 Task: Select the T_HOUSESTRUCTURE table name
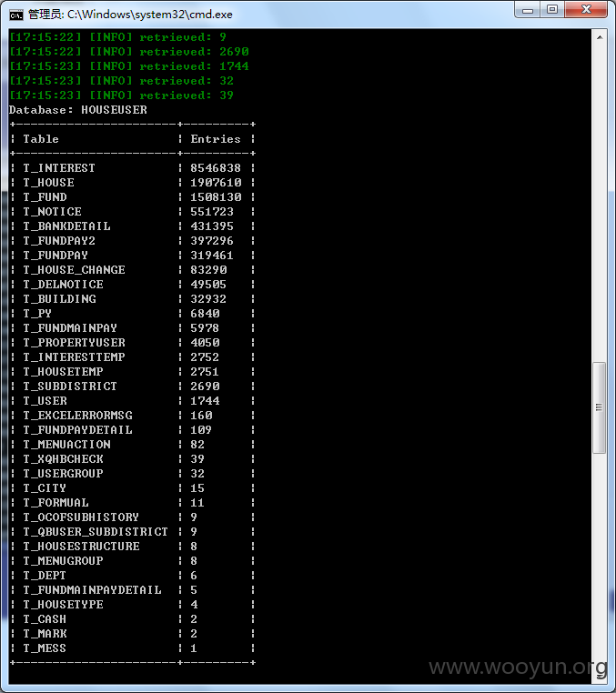click(x=81, y=547)
